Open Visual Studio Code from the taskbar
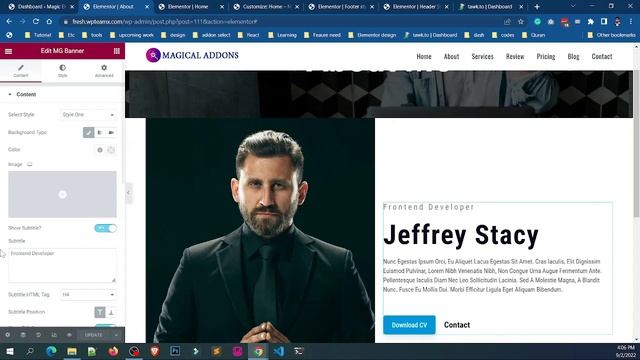This screenshot has height=360, width=640. tap(279, 351)
